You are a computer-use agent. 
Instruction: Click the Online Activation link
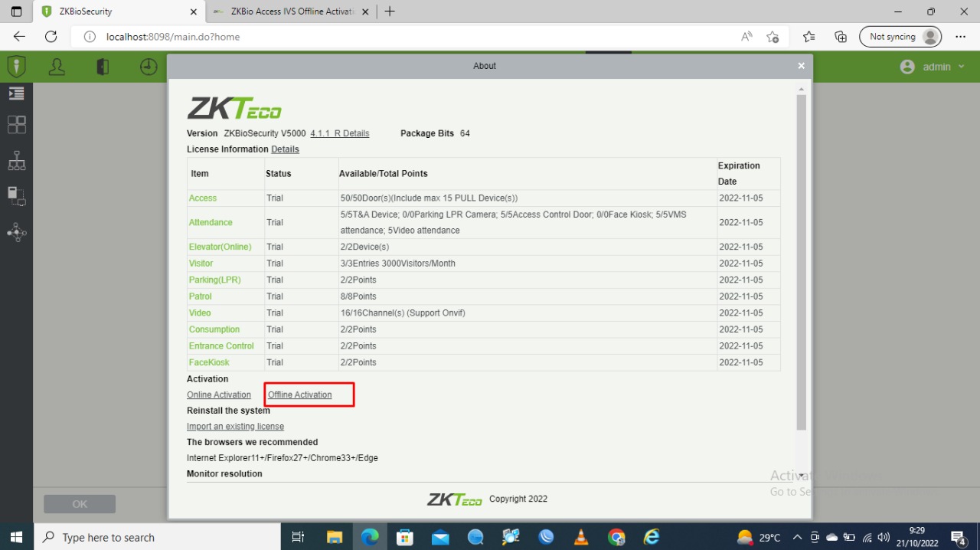click(219, 394)
